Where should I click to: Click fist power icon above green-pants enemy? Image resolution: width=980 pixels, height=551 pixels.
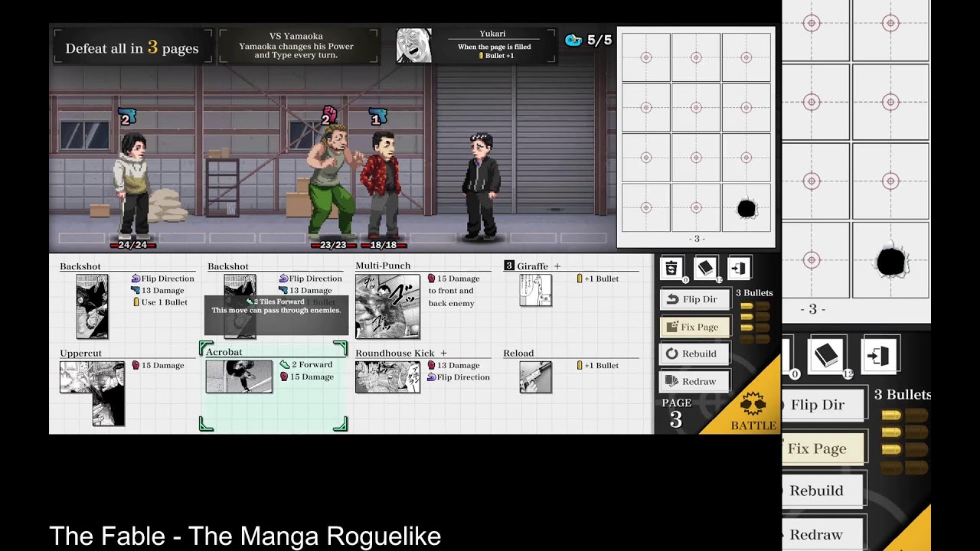[328, 116]
